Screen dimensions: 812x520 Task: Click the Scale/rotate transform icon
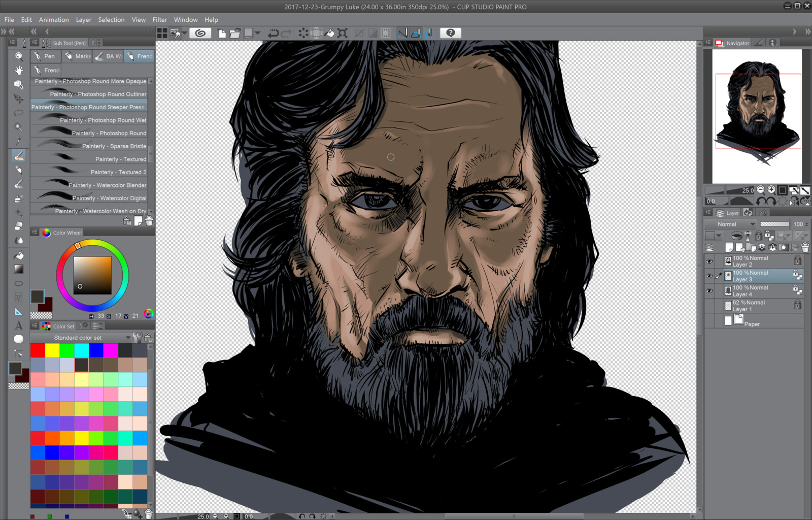tap(343, 34)
